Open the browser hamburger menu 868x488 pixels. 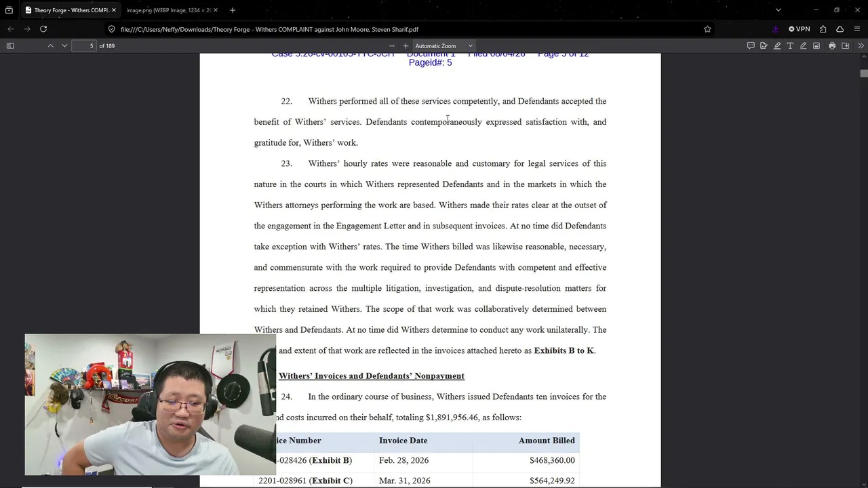[857, 29]
